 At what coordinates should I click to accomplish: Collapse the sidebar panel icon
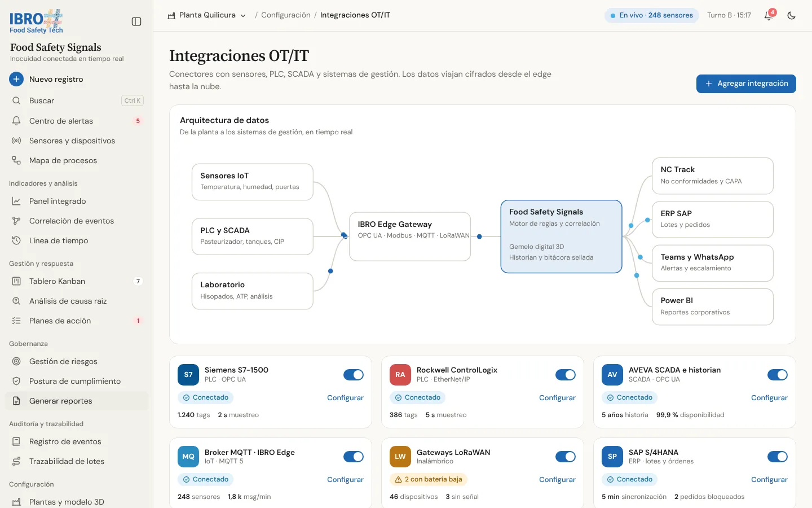[136, 21]
